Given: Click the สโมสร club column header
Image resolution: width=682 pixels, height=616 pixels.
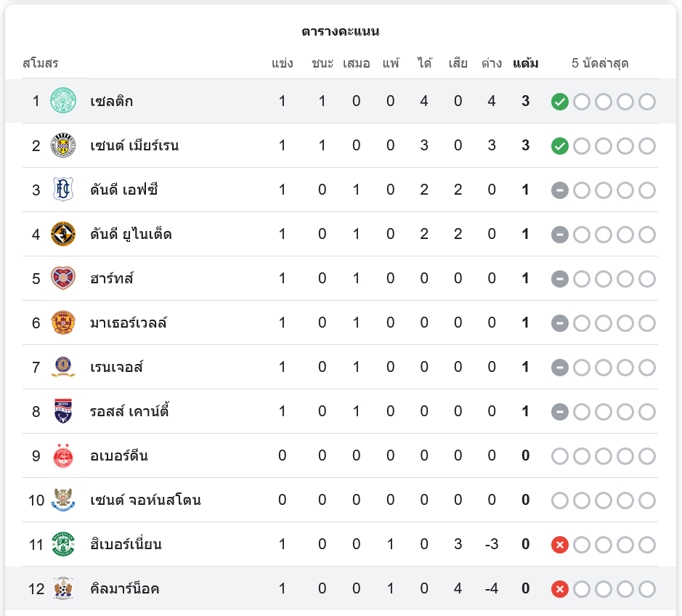Looking at the screenshot, I should 41,63.
